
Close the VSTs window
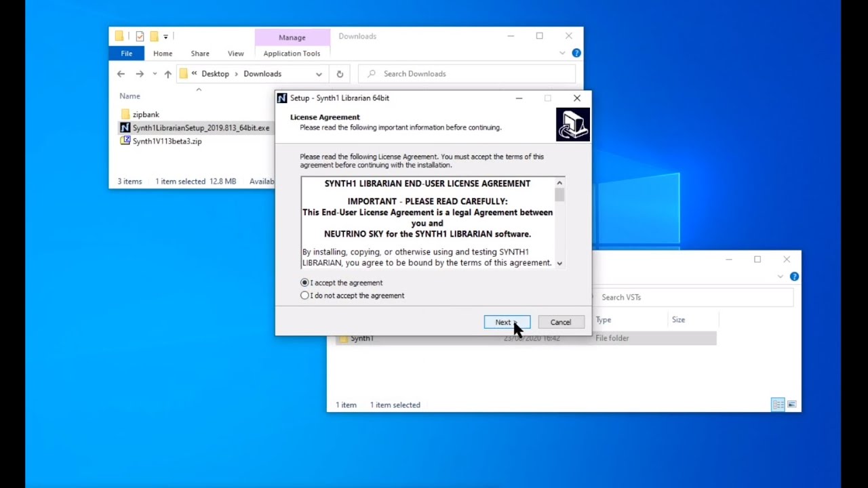[x=787, y=259]
